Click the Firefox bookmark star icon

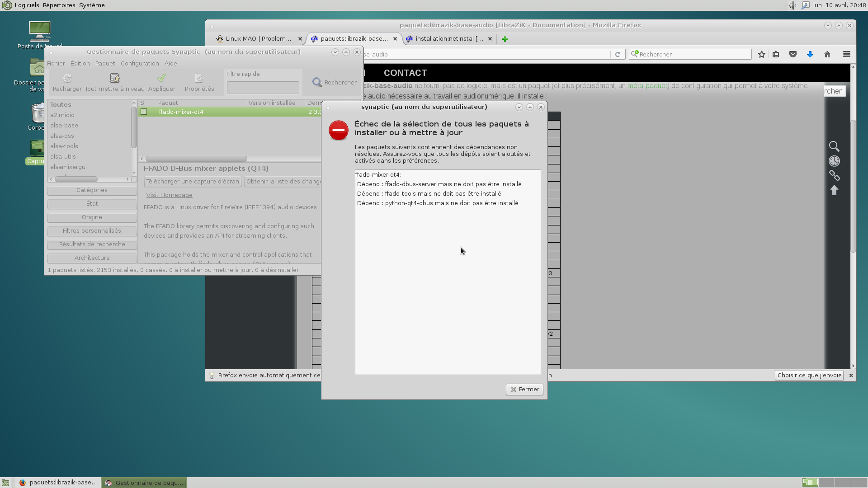[x=762, y=54]
